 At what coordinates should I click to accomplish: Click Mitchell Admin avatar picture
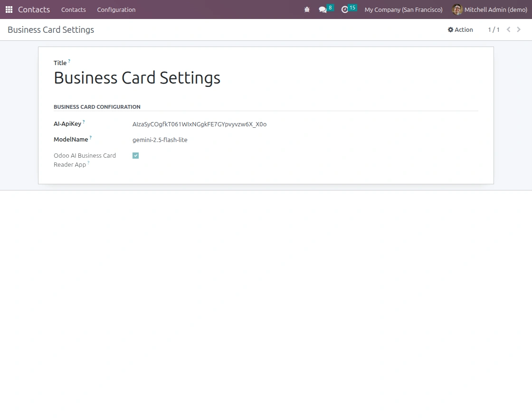coord(457,9)
